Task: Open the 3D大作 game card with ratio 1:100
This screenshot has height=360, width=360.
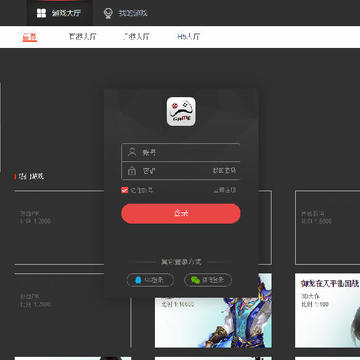Action: point(327,310)
